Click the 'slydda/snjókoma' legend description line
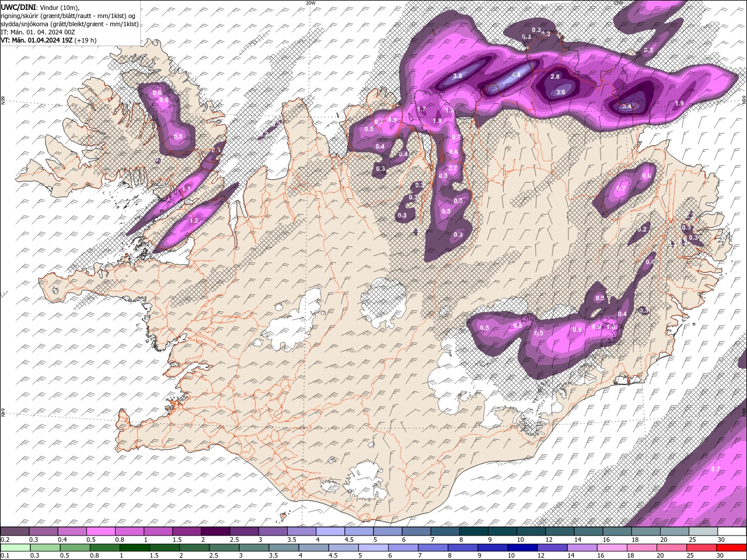The image size is (747, 560). pyautogui.click(x=69, y=24)
